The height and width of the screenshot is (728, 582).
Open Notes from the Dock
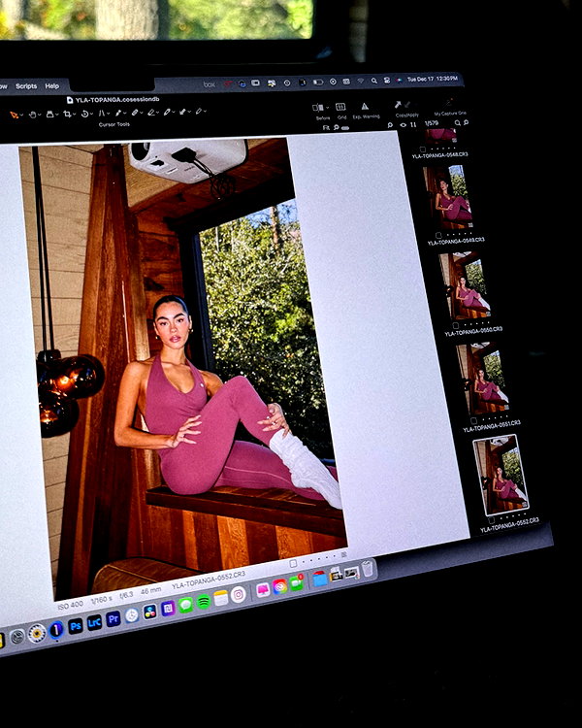pos(221,598)
